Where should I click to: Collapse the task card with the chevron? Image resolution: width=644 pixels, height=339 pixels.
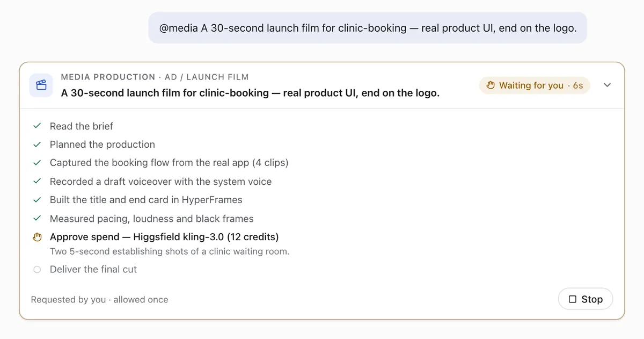[x=608, y=85]
